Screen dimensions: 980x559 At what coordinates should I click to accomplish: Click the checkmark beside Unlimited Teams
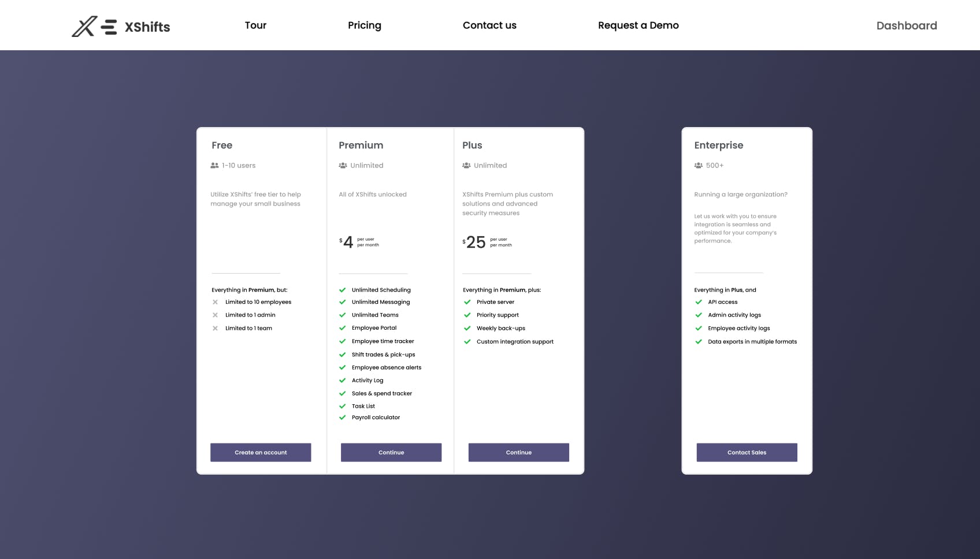[343, 315]
